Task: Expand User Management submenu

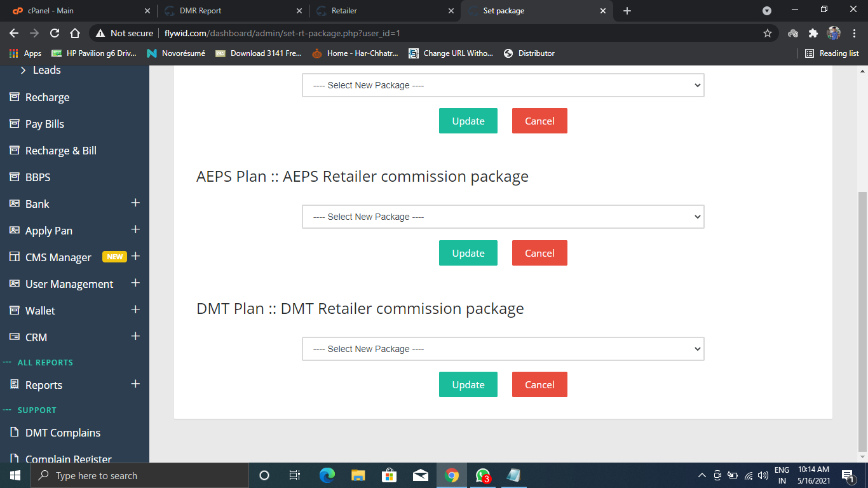Action: [135, 283]
